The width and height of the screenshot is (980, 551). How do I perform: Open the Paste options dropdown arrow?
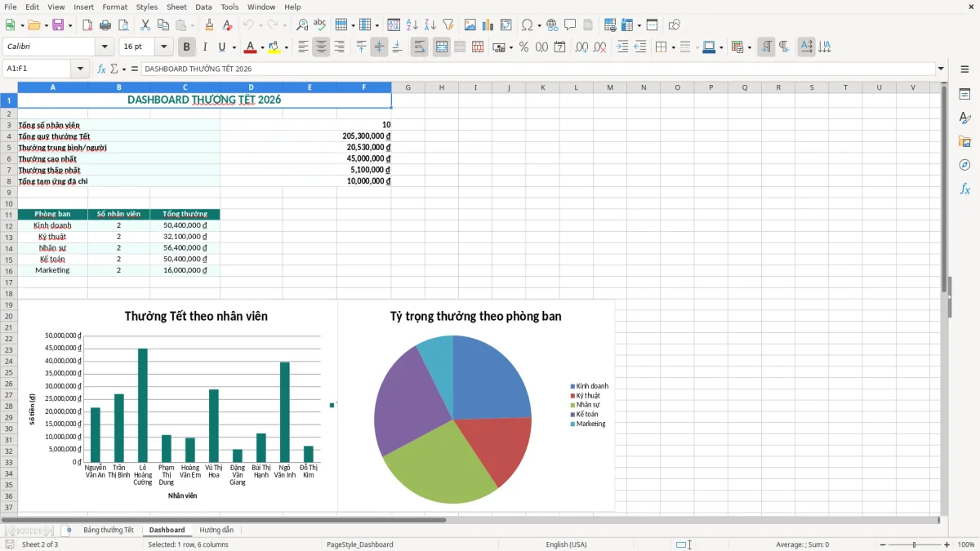192,25
